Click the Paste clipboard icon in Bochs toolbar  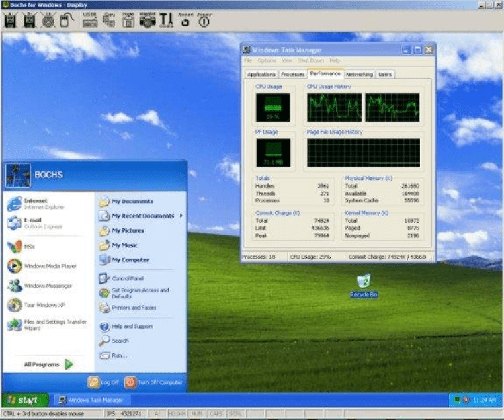pos(128,21)
